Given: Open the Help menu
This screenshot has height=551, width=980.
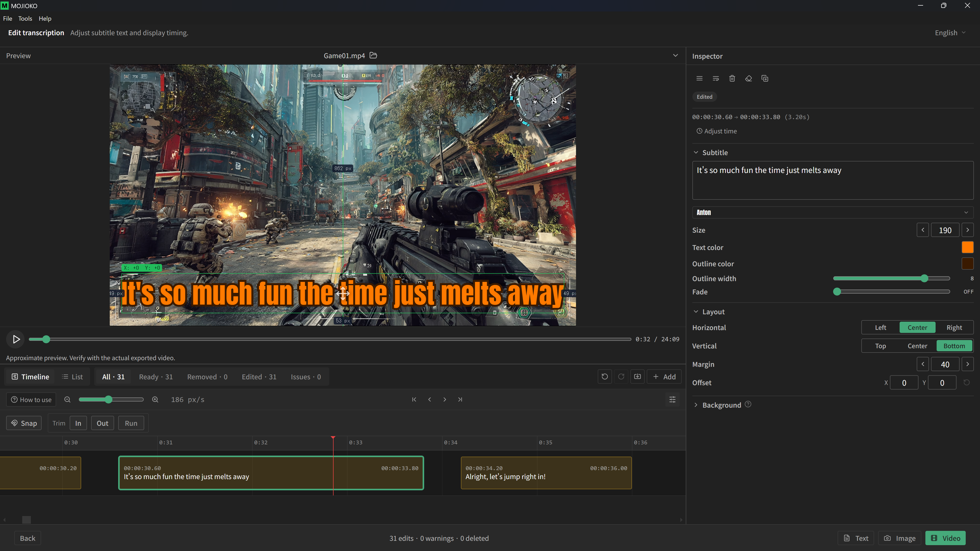Looking at the screenshot, I should (45, 18).
